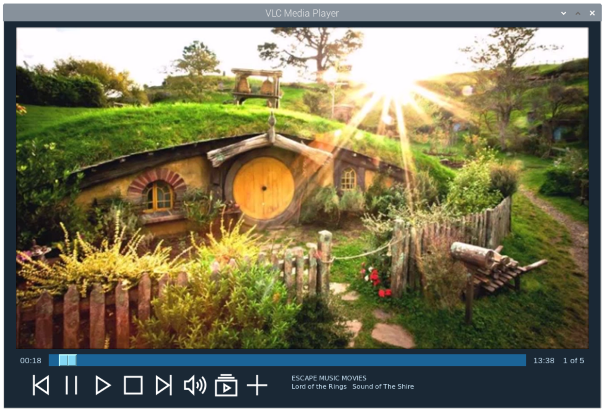This screenshot has height=412, width=606.
Task: Open the playlist icon
Action: pyautogui.click(x=226, y=385)
